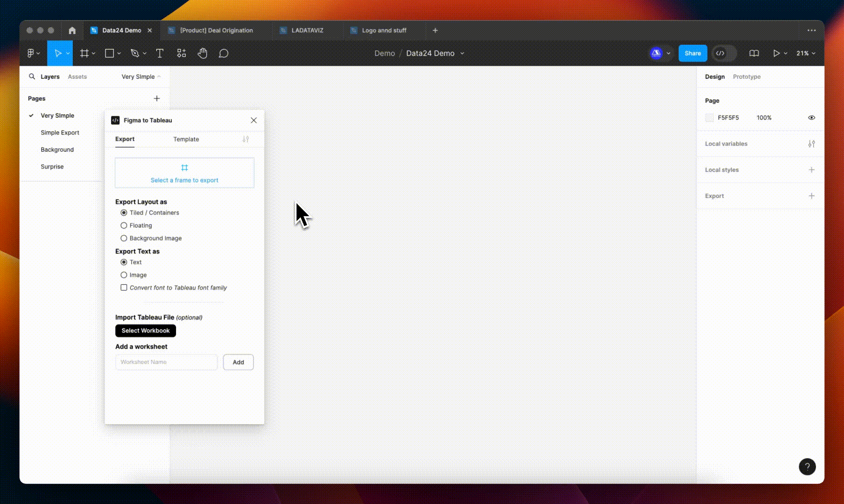The height and width of the screenshot is (504, 844).
Task: Open a new tab with plus icon
Action: 435,30
